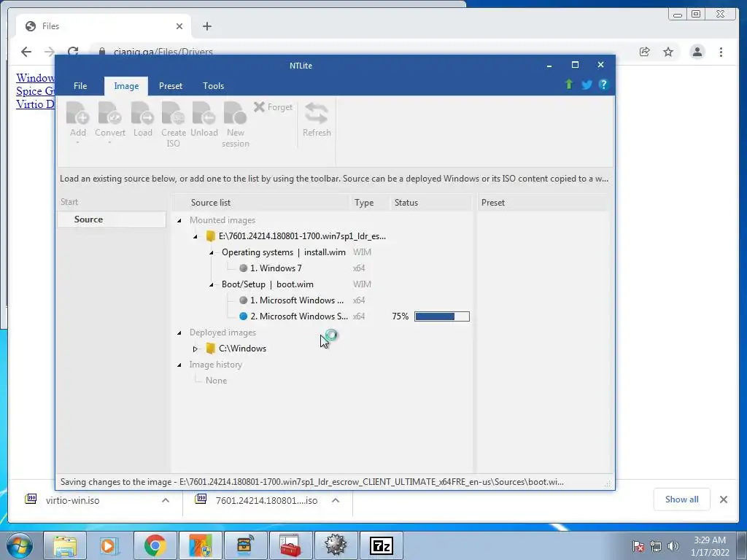747x560 pixels.
Task: Close the Chrome downloads bar
Action: click(723, 499)
